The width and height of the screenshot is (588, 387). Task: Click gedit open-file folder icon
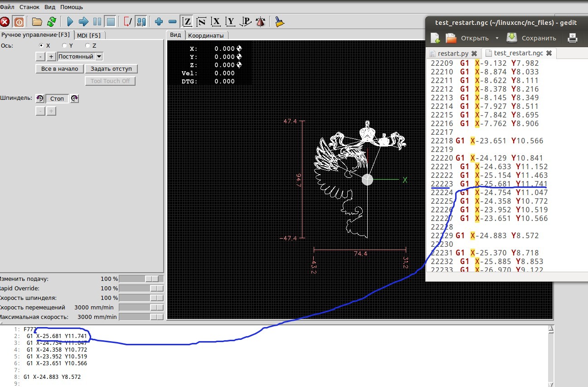[451, 38]
